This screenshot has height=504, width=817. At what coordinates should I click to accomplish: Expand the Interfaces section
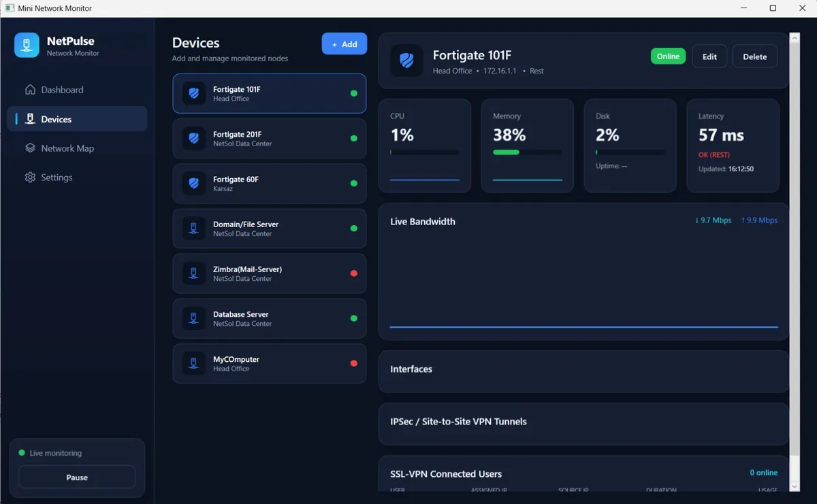tap(583, 371)
